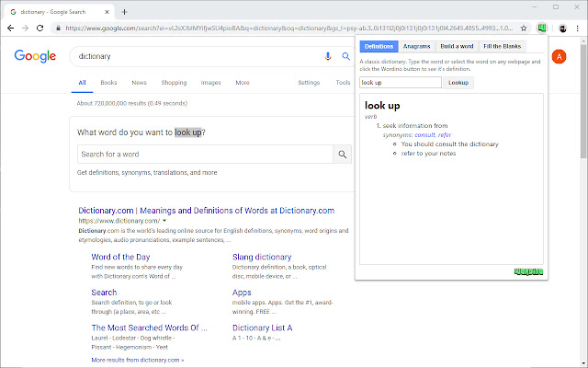Screen dimensions: 588x368
Task: Switch to News search results
Action: click(x=139, y=83)
